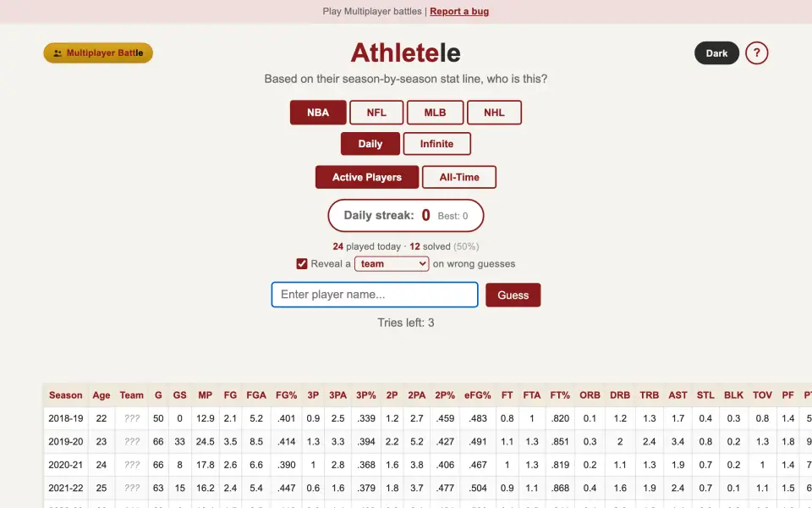Select the NFL league tab
Viewport: 812px width, 508px height.
(x=376, y=113)
